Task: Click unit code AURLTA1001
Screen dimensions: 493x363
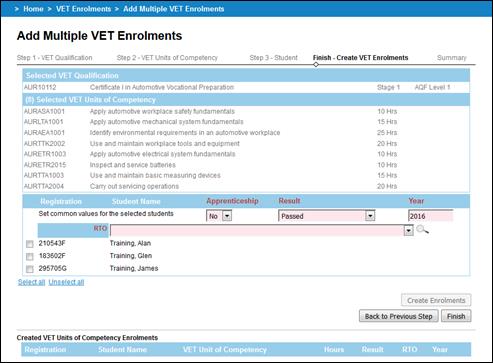Action: 43,122
